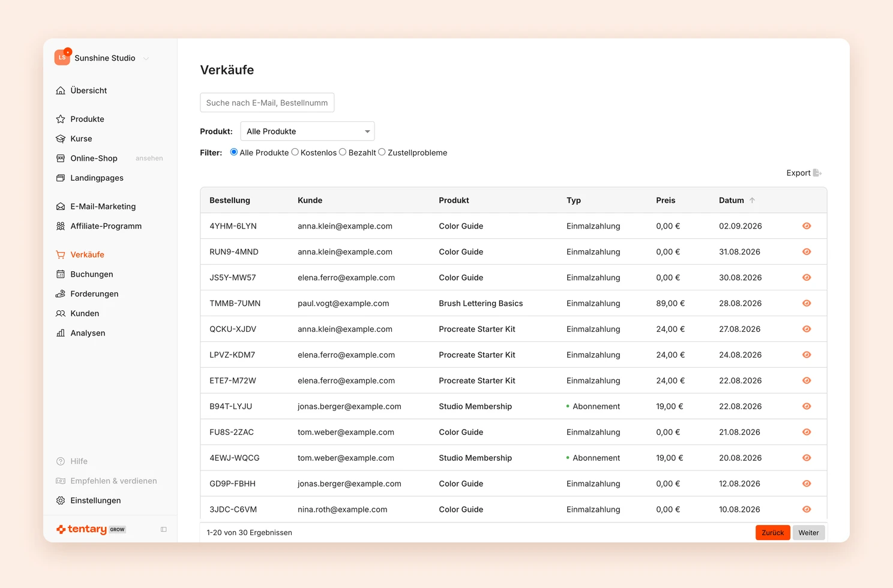
Task: Click the ansehen link beside Online-Shop
Action: click(149, 158)
